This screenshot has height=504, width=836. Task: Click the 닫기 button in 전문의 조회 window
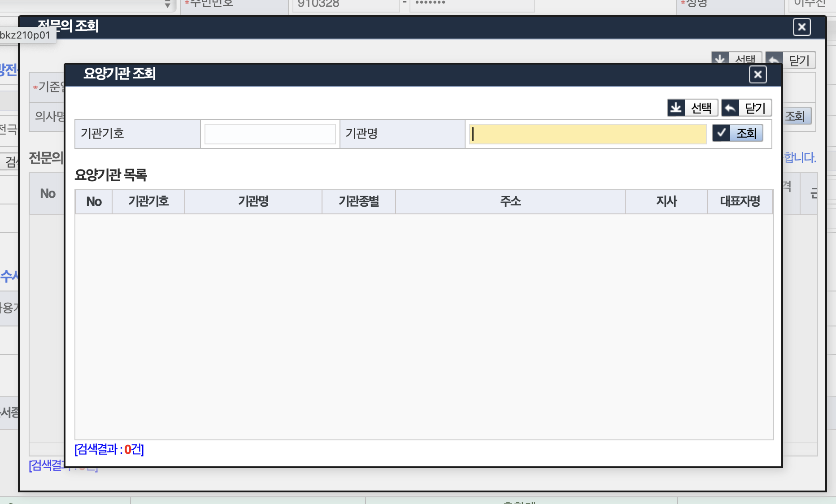(x=791, y=60)
